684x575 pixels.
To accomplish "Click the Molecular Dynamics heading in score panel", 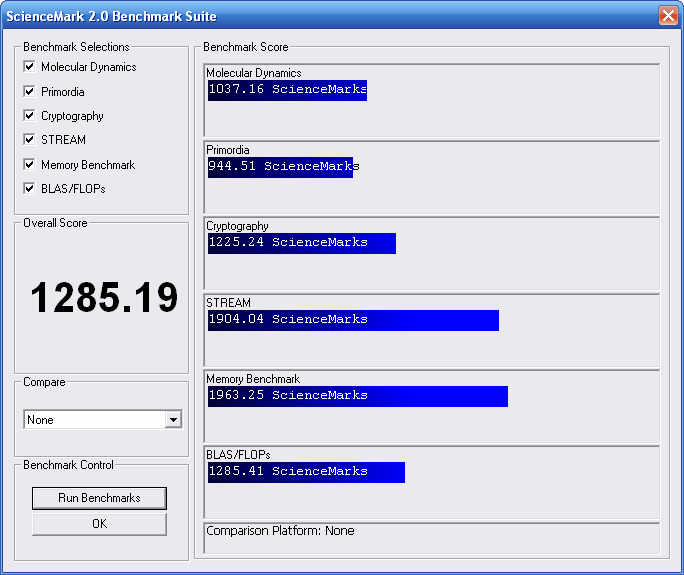I will (x=253, y=73).
